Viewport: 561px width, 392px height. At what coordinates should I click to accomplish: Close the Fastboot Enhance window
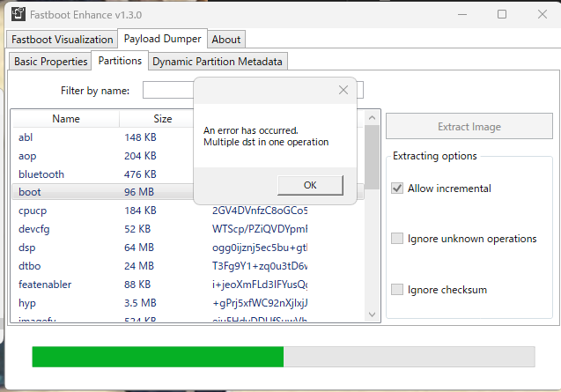click(543, 14)
